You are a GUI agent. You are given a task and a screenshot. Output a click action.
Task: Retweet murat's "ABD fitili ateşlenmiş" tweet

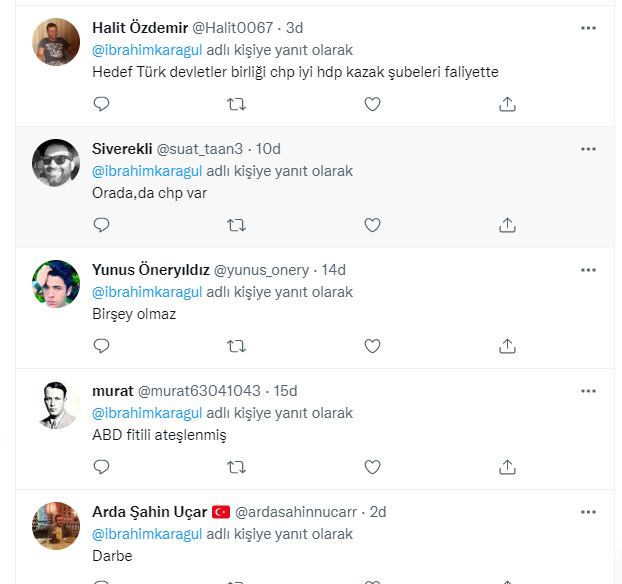pyautogui.click(x=237, y=467)
